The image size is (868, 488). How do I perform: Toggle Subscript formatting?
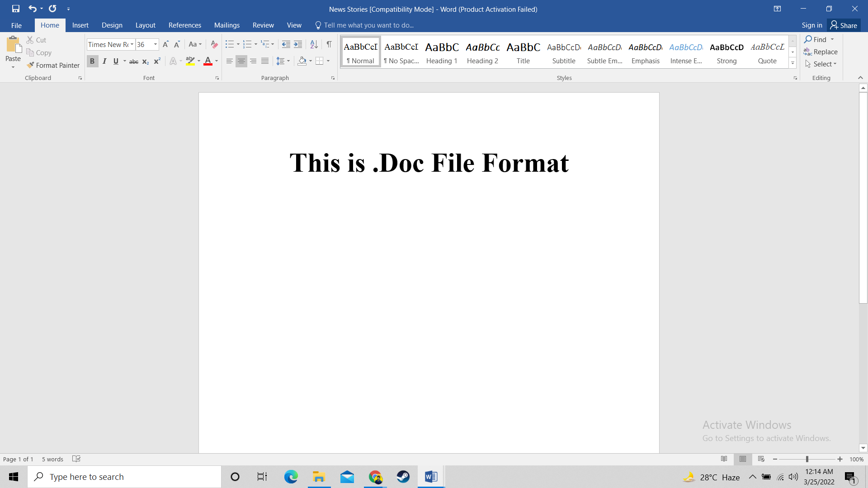click(x=146, y=61)
